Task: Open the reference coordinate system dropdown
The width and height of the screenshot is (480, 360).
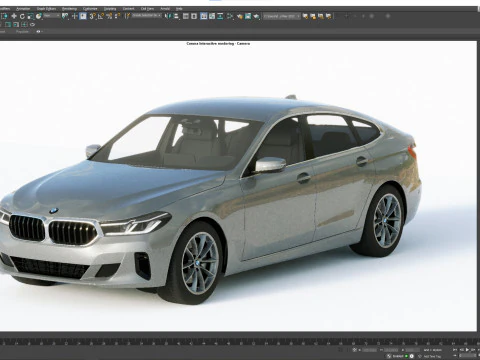Action: click(x=52, y=16)
